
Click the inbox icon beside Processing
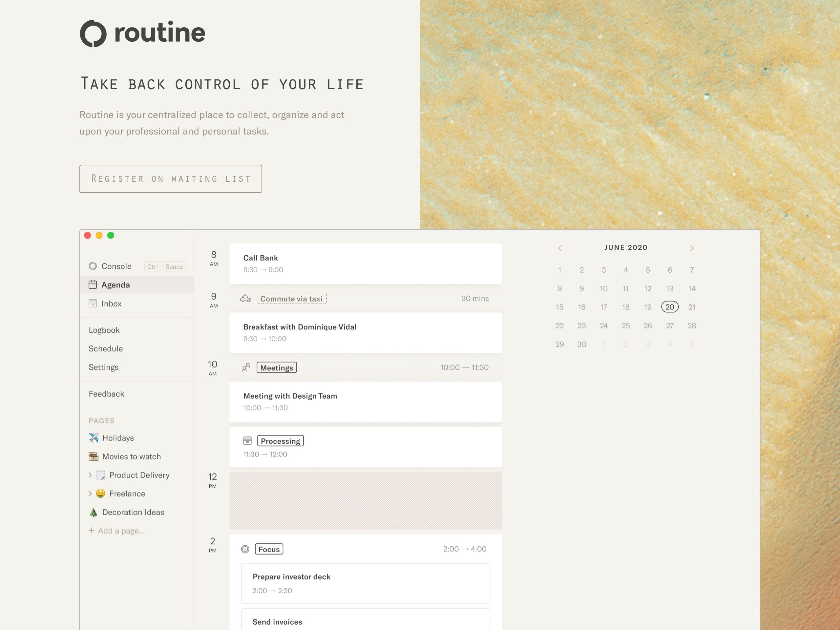click(x=247, y=440)
